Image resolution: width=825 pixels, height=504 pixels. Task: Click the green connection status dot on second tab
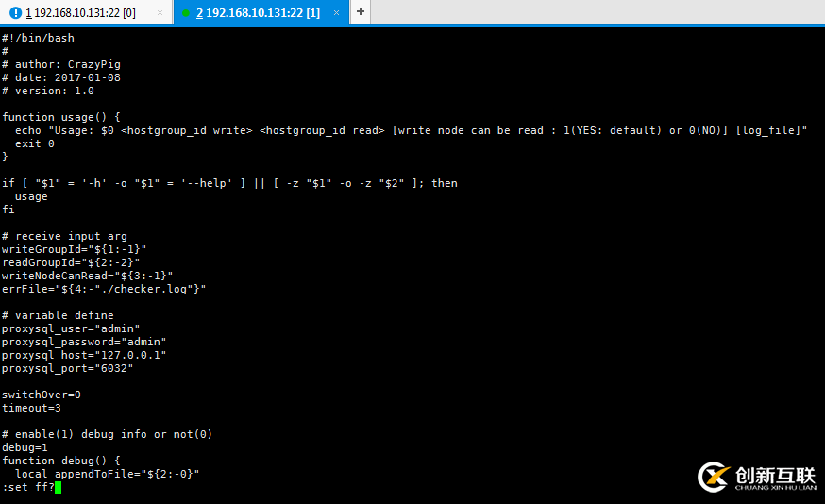pyautogui.click(x=186, y=13)
